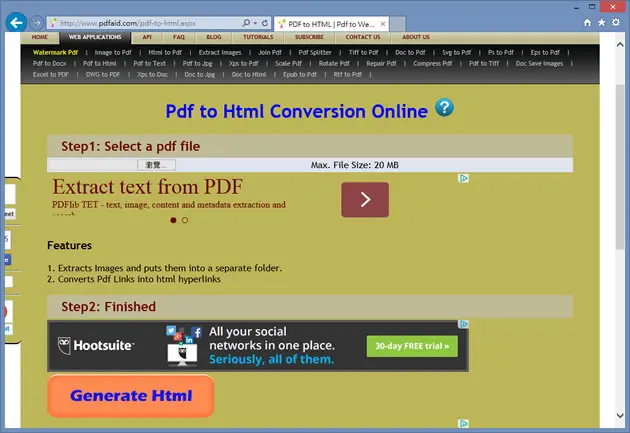Screen dimensions: 630x433
Task: Open the TUTORIALS menu item
Action: [258, 37]
